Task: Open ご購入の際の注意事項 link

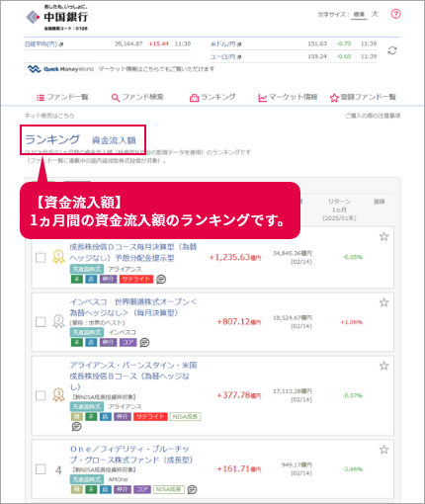Action: tap(373, 116)
